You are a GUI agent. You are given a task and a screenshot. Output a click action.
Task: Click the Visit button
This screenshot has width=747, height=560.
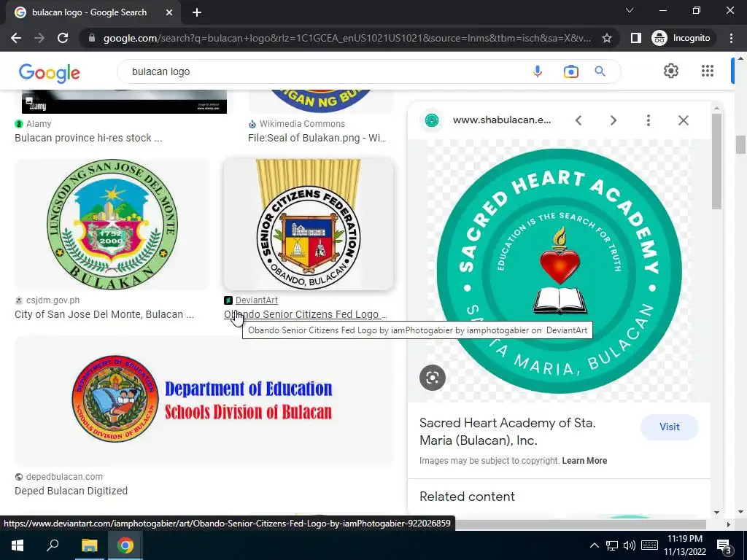670,427
